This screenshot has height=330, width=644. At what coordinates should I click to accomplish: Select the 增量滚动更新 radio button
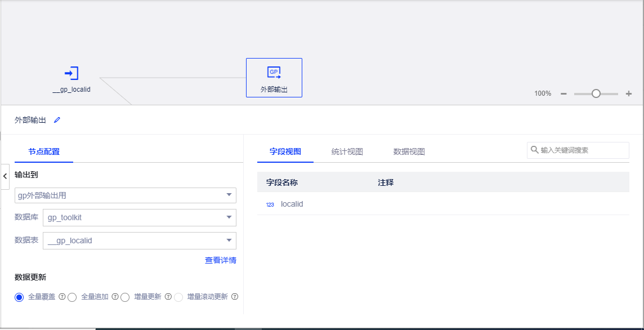[177, 297]
